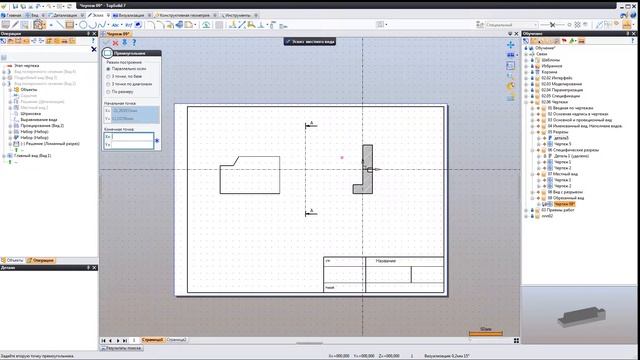Select the Spline curve tool
The image size is (640, 360).
pos(102,25)
